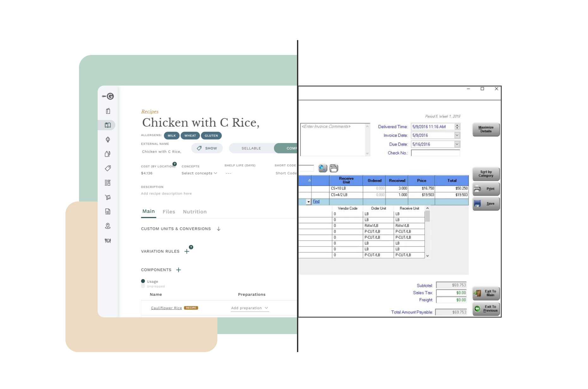
Task: Click the Price column header
Action: [421, 180]
